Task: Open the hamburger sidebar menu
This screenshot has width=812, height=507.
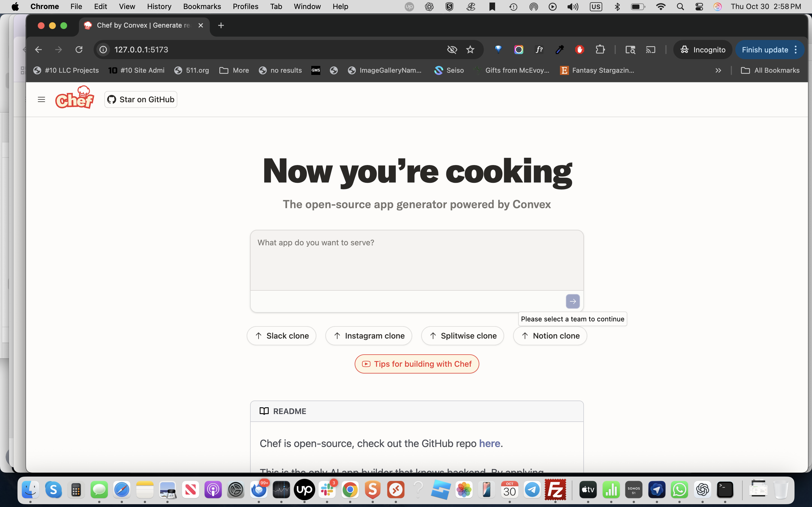Action: pos(41,100)
